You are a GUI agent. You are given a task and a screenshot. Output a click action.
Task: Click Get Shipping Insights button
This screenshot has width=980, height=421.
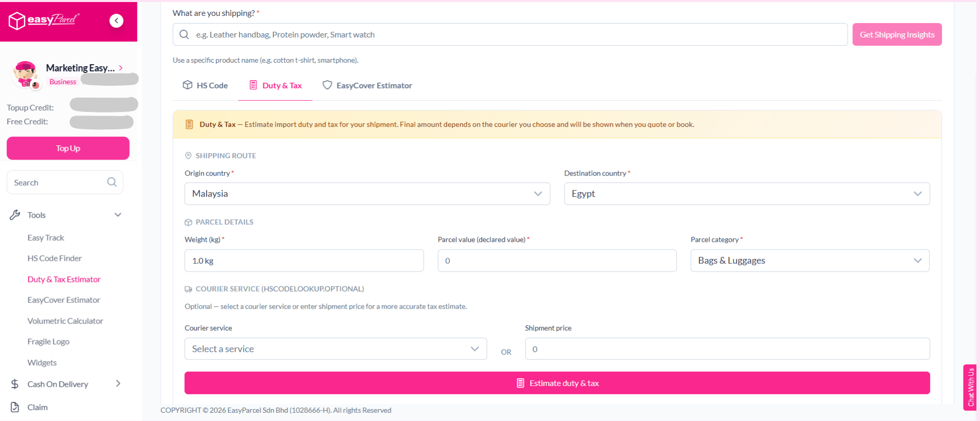click(x=897, y=34)
